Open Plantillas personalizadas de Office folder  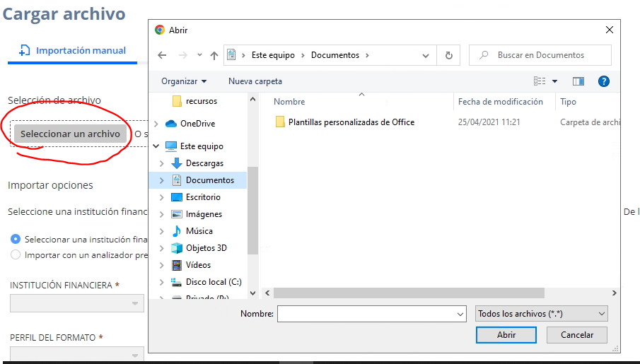coord(351,122)
